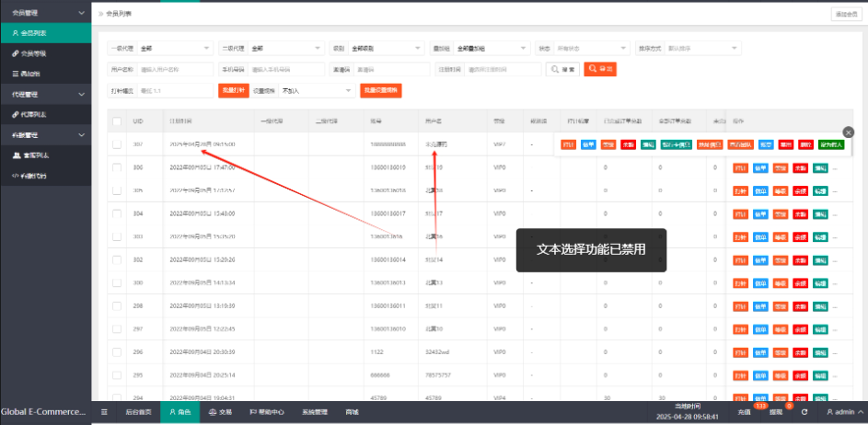Image resolution: width=868 pixels, height=425 pixels.
Task: Open the 一级代理 dropdown
Action: (x=175, y=48)
